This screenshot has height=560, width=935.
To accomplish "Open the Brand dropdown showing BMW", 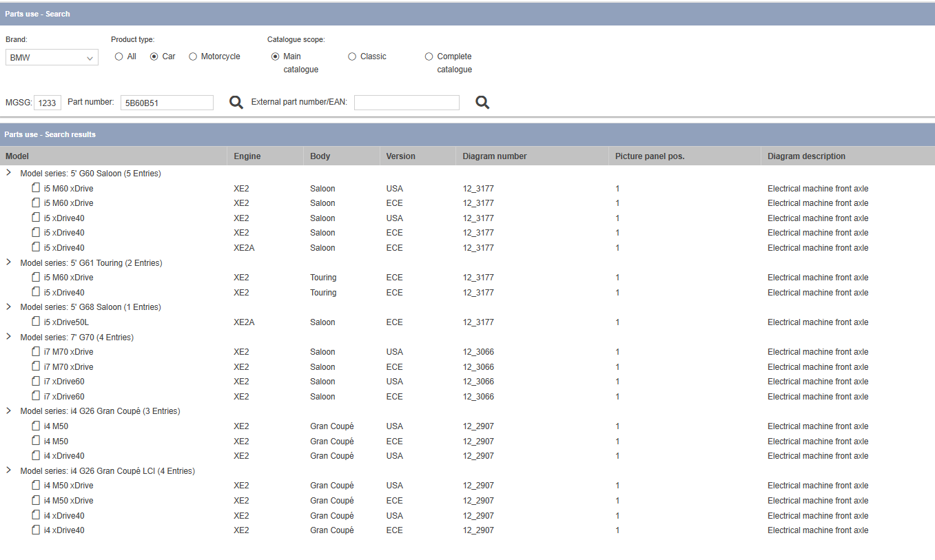I will tap(52, 58).
